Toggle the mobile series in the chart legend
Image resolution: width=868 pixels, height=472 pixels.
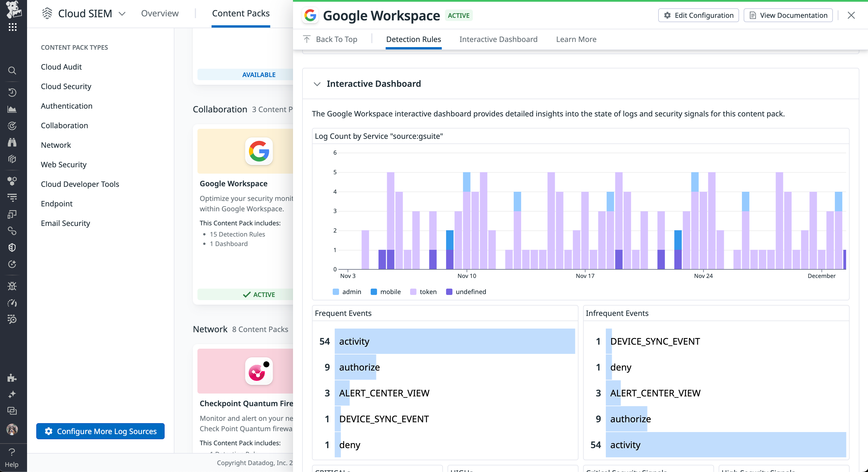coord(386,292)
